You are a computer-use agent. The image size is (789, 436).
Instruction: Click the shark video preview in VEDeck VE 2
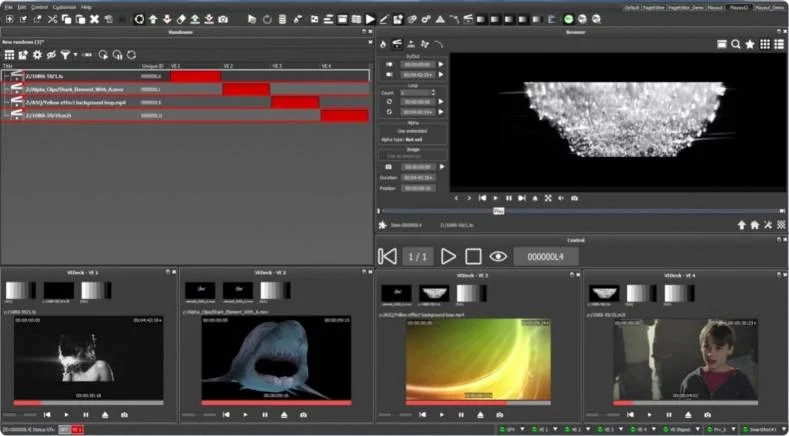276,357
